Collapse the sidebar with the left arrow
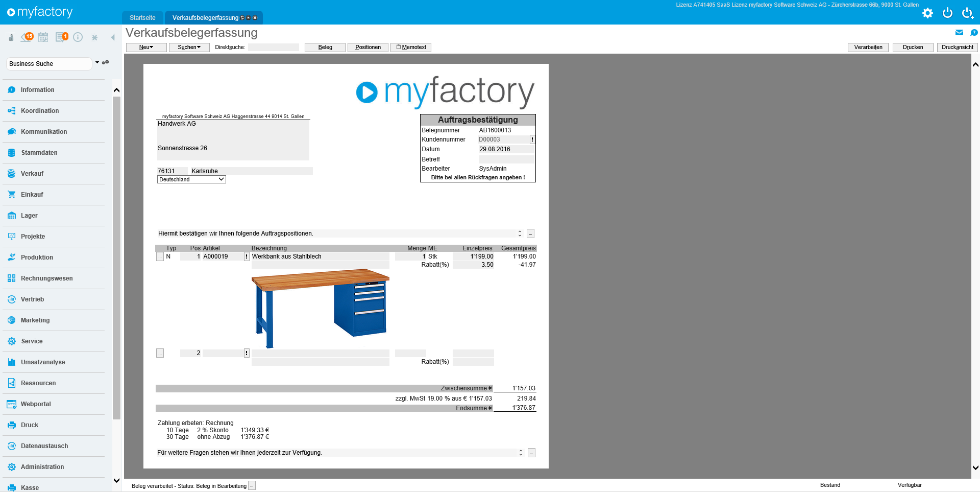 pyautogui.click(x=113, y=37)
